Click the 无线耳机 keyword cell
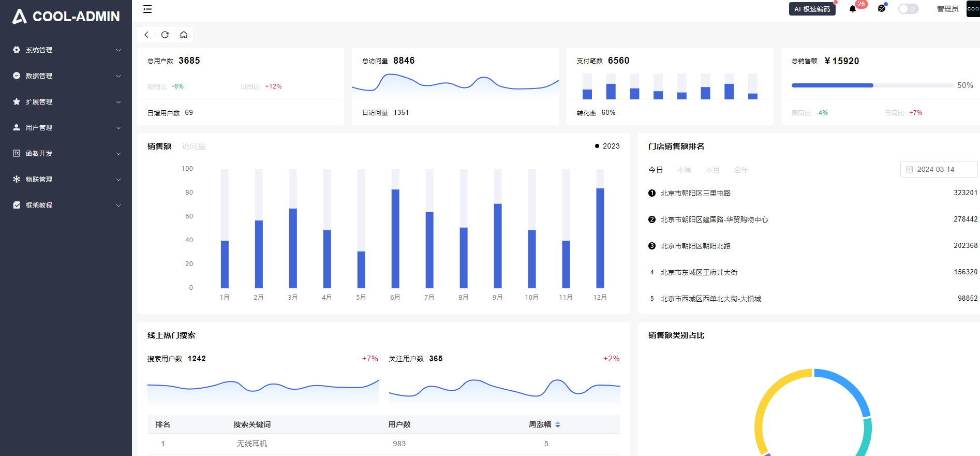The height and width of the screenshot is (456, 980). point(252,444)
